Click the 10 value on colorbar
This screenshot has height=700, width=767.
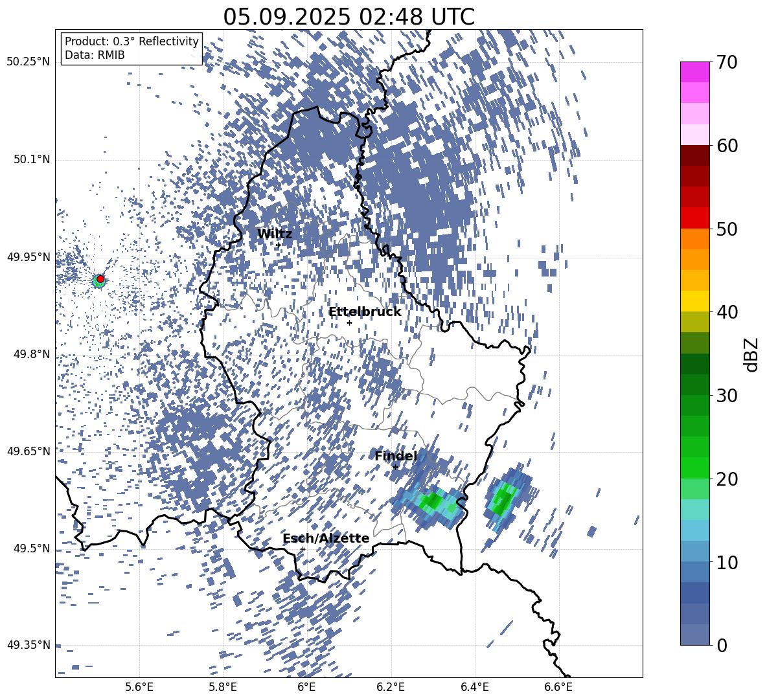pyautogui.click(x=727, y=562)
